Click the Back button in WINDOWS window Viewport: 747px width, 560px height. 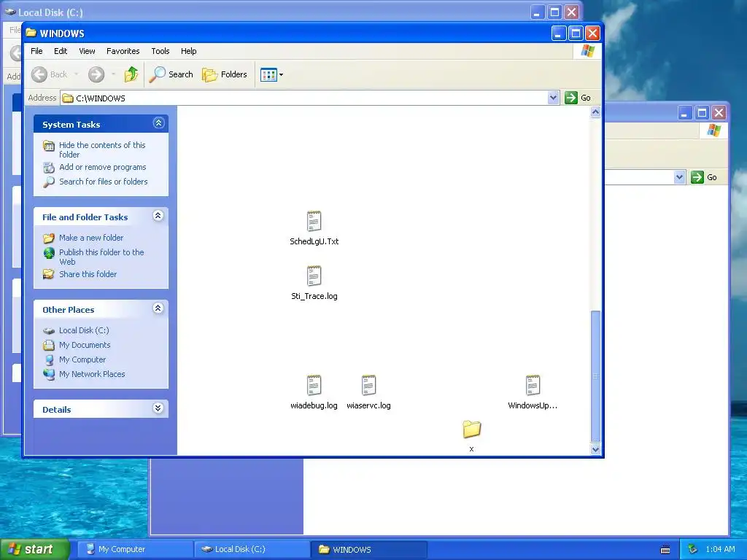click(x=50, y=74)
